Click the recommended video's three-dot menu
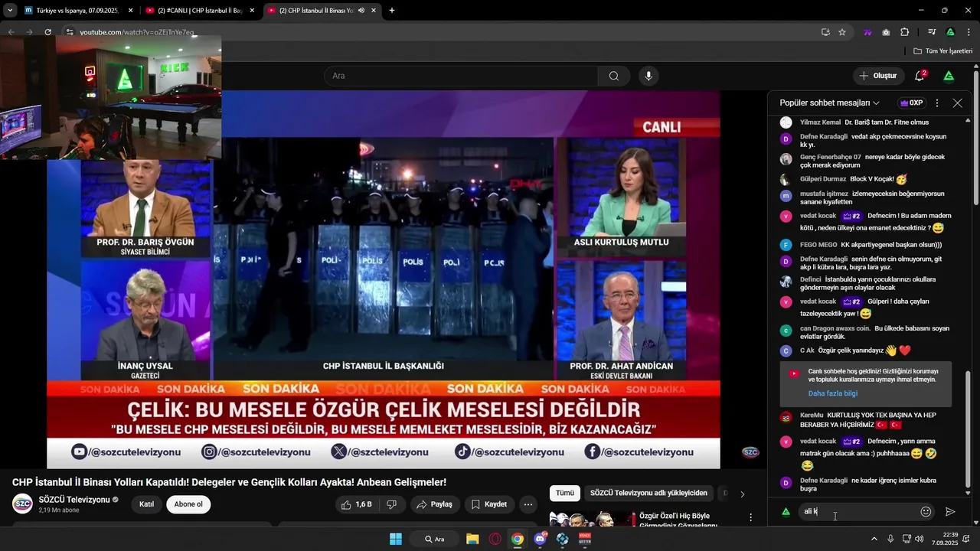 click(750, 518)
